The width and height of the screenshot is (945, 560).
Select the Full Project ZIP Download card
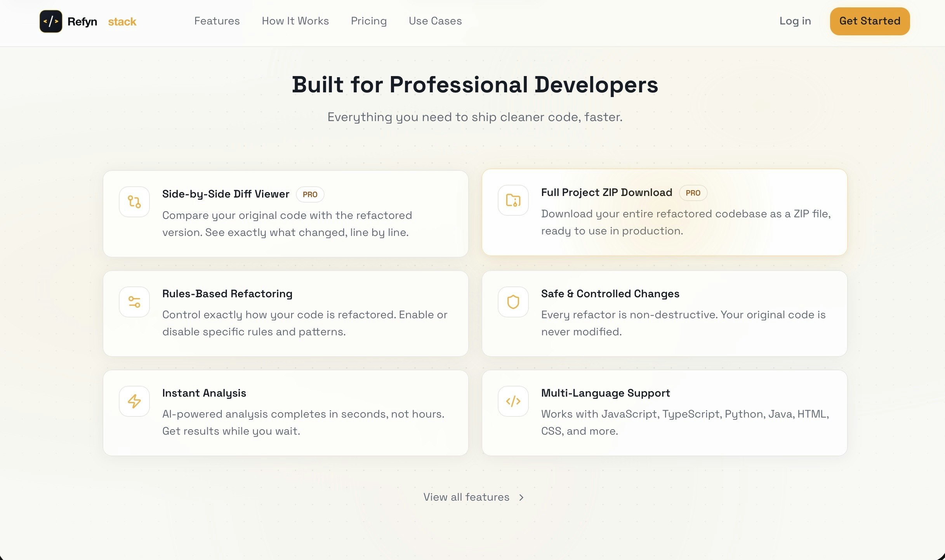pyautogui.click(x=665, y=212)
